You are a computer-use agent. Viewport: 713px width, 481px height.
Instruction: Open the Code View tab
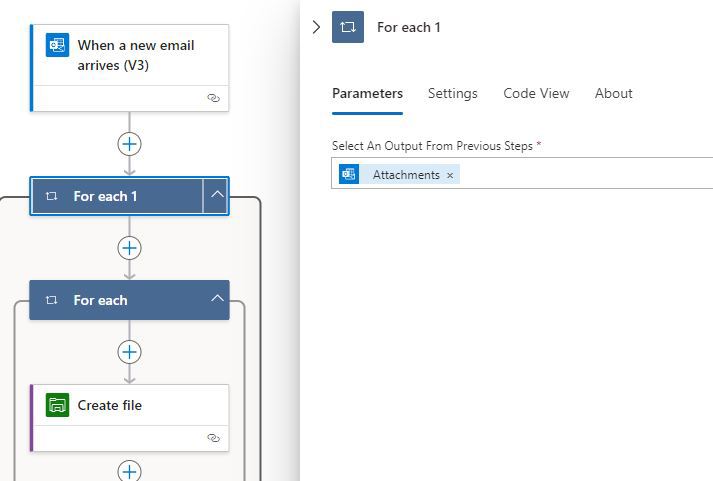click(x=536, y=93)
